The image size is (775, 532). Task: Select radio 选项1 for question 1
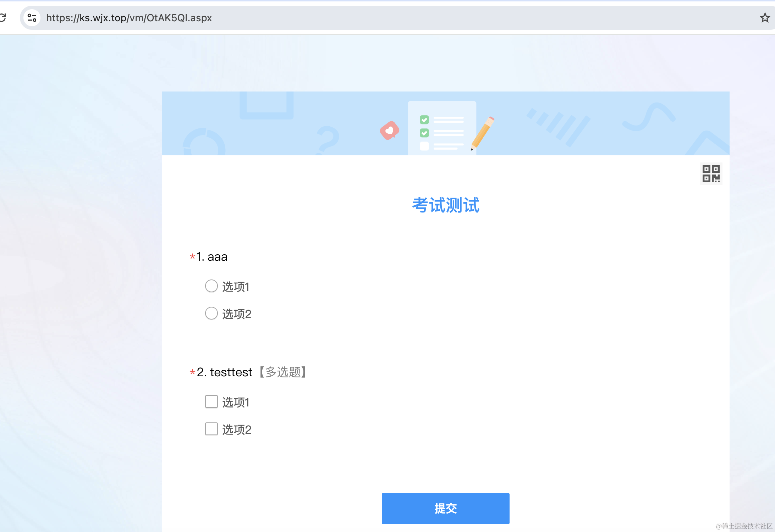pyautogui.click(x=211, y=286)
